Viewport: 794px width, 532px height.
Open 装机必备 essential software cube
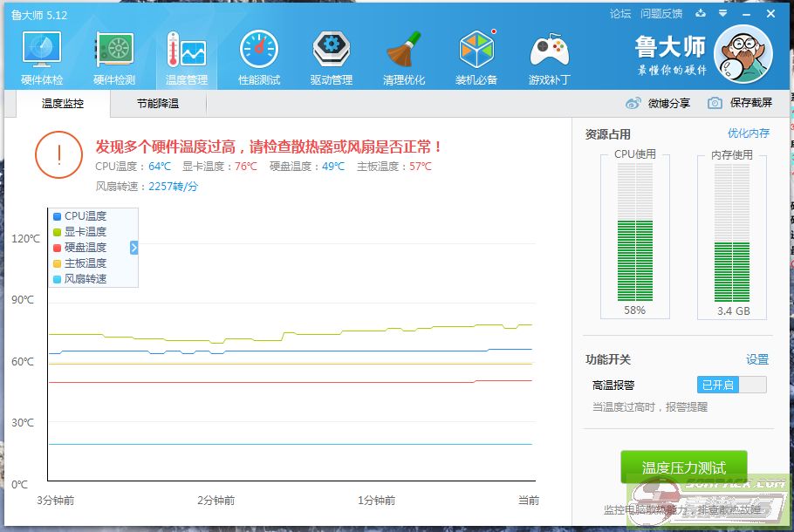tap(476, 58)
